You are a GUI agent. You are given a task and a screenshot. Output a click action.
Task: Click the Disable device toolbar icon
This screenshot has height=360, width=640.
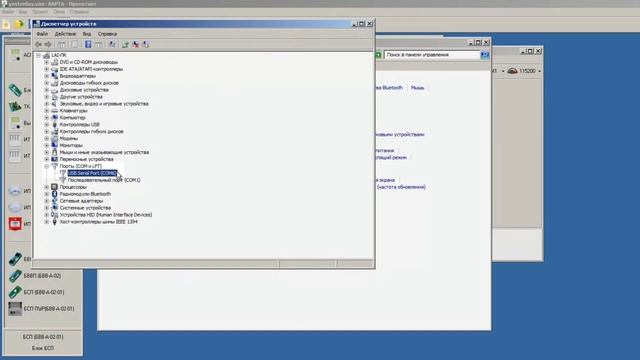(146, 44)
